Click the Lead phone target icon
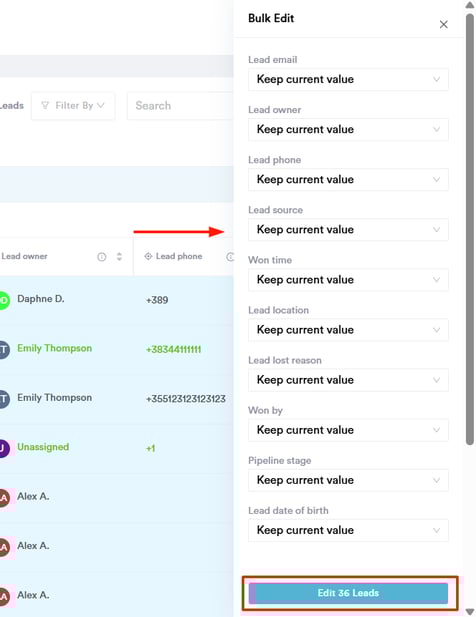 click(148, 256)
